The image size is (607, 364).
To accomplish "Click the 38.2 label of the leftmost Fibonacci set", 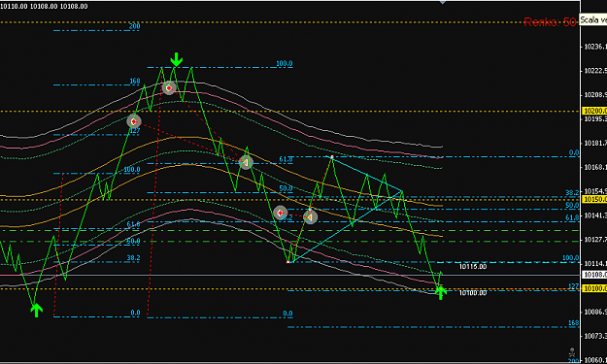I will [133, 257].
